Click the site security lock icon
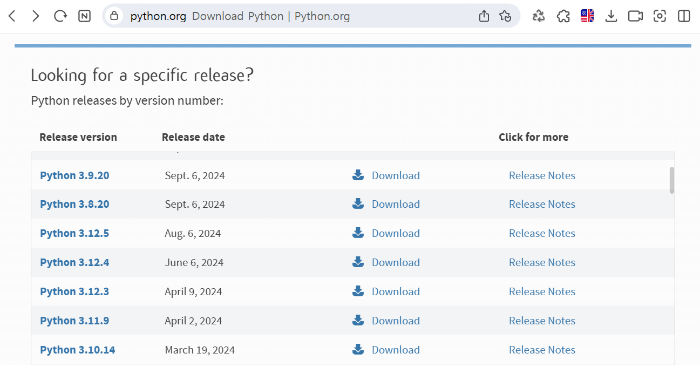This screenshot has height=365, width=700. (x=114, y=16)
